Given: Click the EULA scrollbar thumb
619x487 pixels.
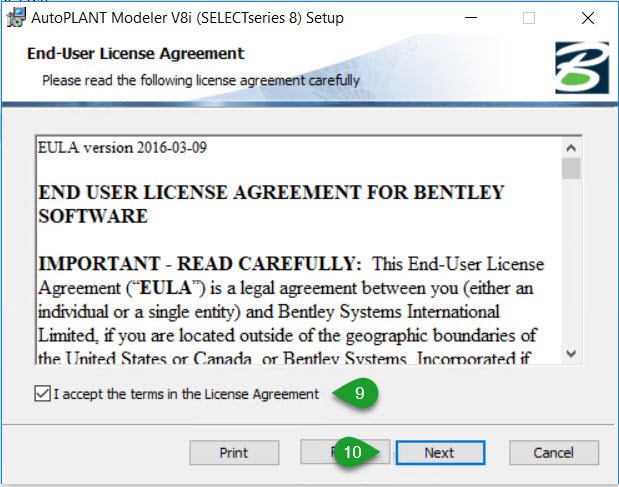Looking at the screenshot, I should pyautogui.click(x=571, y=169).
